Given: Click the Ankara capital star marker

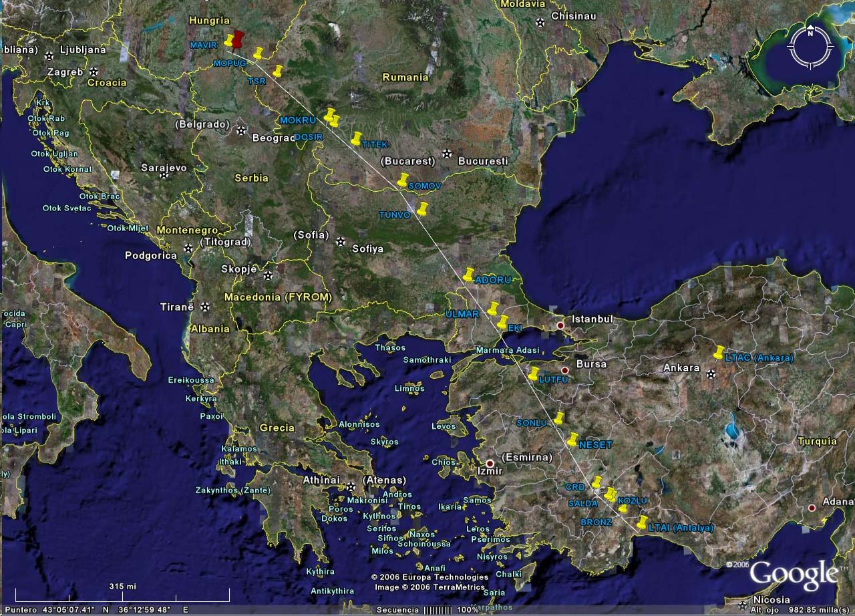Looking at the screenshot, I should pyautogui.click(x=711, y=374).
